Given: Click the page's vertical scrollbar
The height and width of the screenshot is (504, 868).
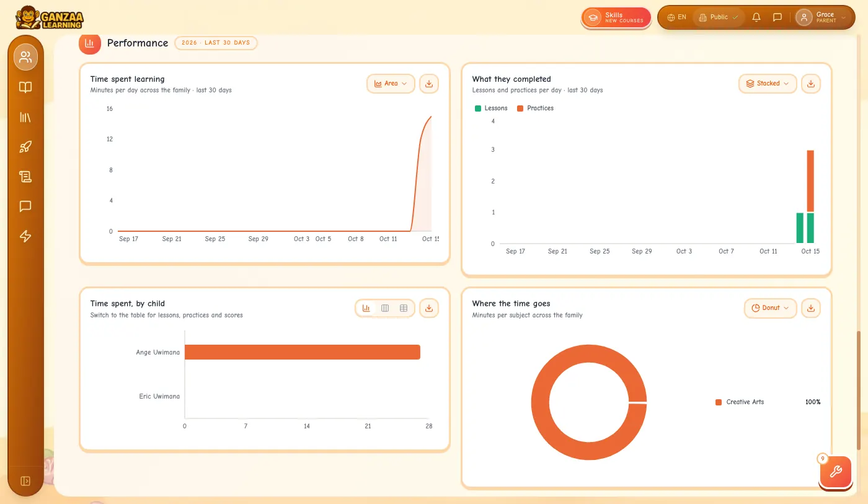Looking at the screenshot, I should click(x=859, y=391).
